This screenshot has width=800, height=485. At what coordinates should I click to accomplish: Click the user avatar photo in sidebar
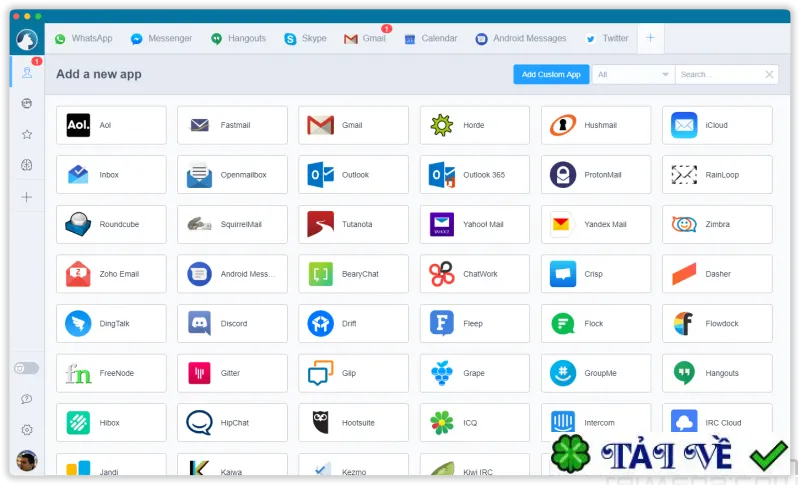(27, 461)
